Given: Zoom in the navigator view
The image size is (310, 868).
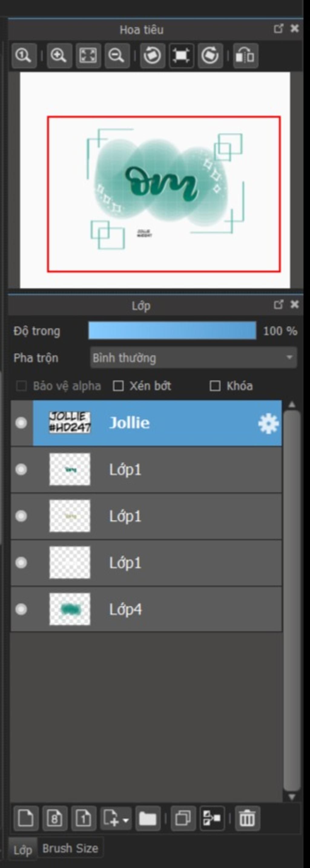Looking at the screenshot, I should tap(59, 55).
